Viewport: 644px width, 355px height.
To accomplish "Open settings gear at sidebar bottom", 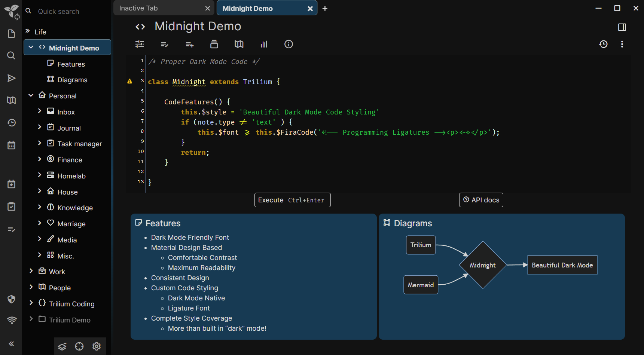I will pos(97,346).
